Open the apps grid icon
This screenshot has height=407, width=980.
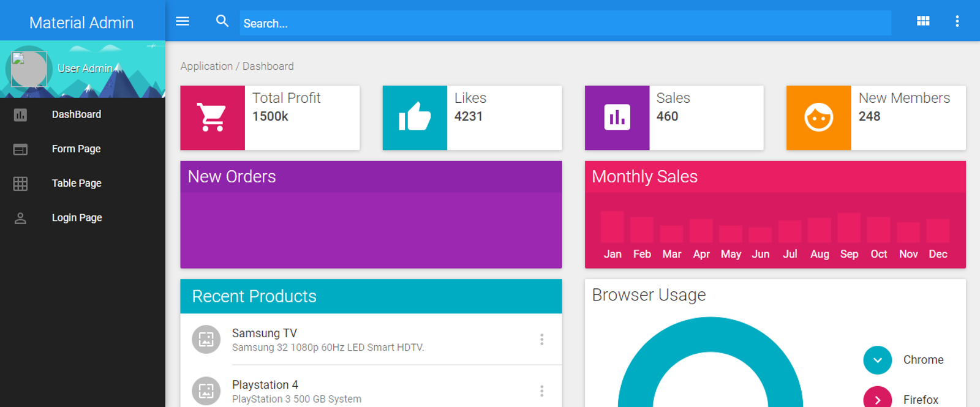(x=923, y=21)
